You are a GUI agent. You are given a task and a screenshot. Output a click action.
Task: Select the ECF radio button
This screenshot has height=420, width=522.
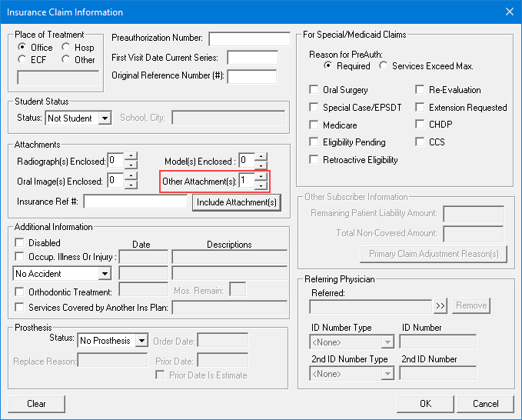click(x=22, y=59)
